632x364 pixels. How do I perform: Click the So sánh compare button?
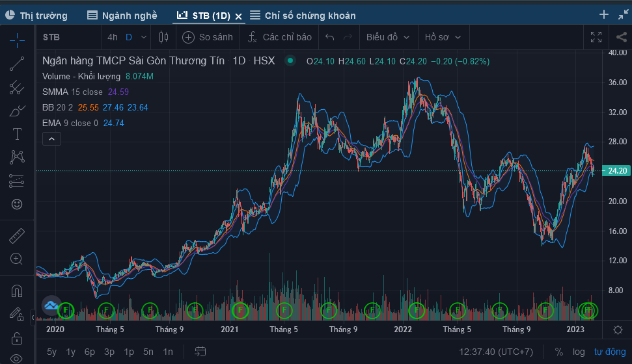click(208, 38)
